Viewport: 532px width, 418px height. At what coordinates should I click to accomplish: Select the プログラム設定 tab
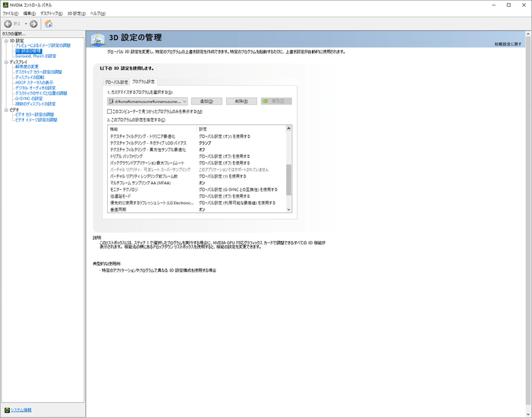(x=143, y=81)
